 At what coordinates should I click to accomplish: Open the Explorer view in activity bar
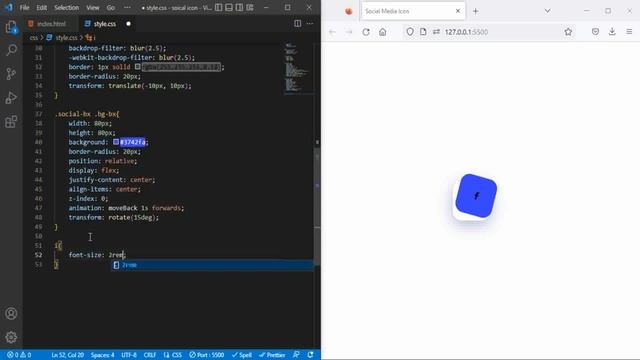click(11, 27)
